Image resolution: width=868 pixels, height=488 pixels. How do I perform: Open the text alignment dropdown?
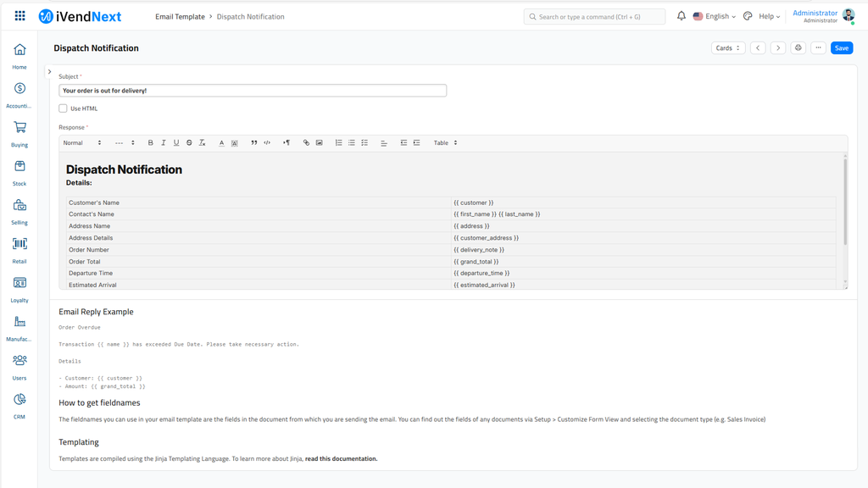point(384,142)
